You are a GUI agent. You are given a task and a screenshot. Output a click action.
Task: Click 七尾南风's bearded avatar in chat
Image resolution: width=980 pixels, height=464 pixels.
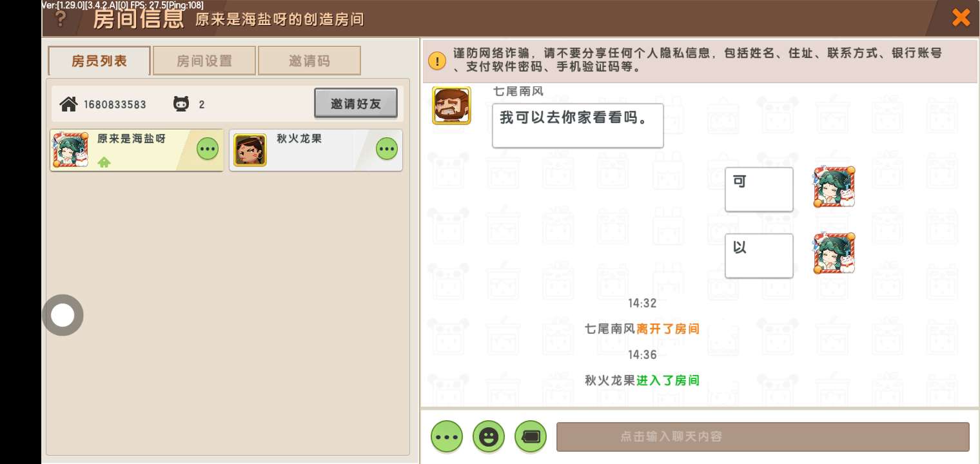pos(451,106)
